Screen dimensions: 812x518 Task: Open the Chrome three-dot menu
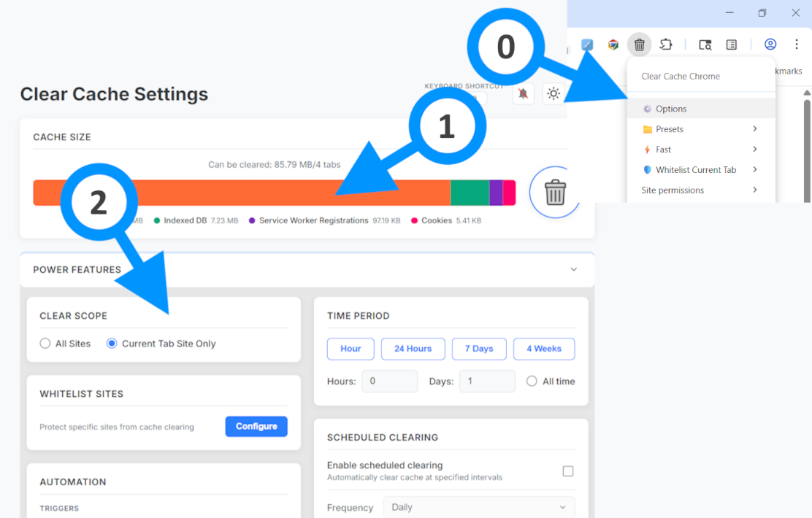797,45
